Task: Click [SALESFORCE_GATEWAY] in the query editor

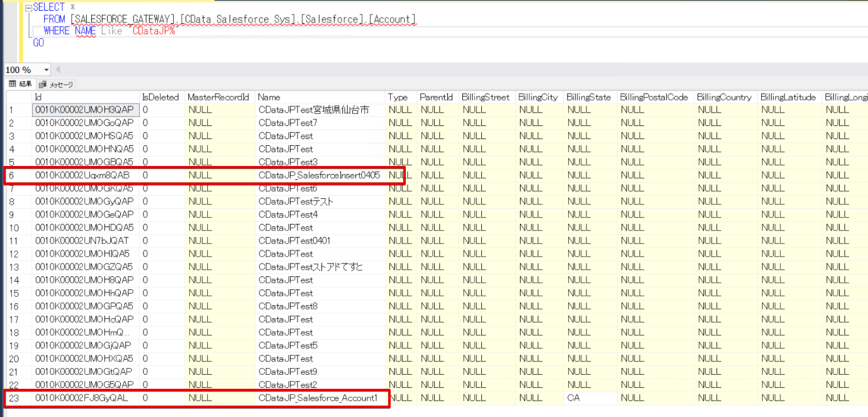Action: (122, 18)
